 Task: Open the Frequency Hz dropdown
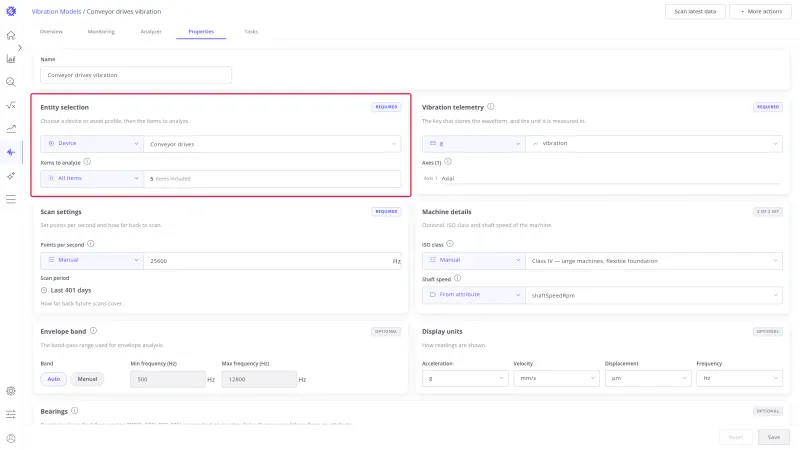tap(739, 379)
